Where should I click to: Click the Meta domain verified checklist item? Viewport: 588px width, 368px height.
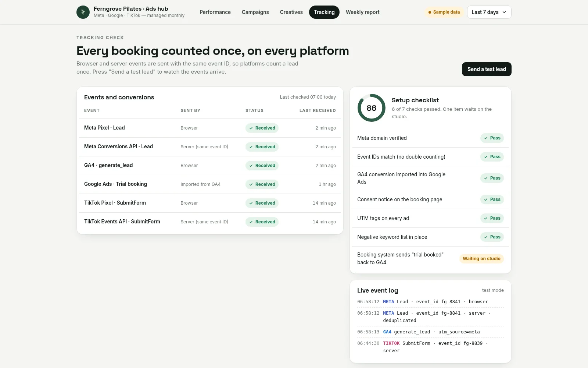[x=430, y=138]
